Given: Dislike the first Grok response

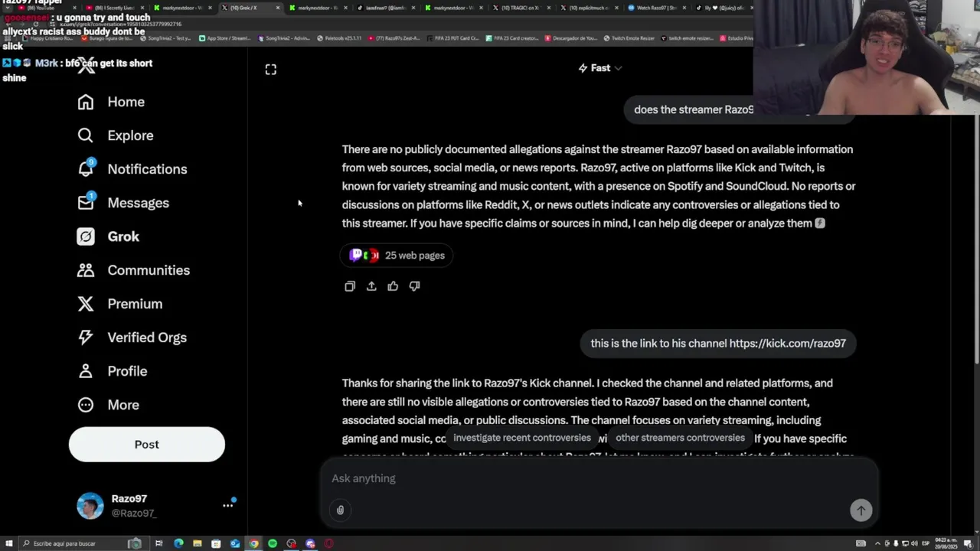Looking at the screenshot, I should (x=414, y=286).
